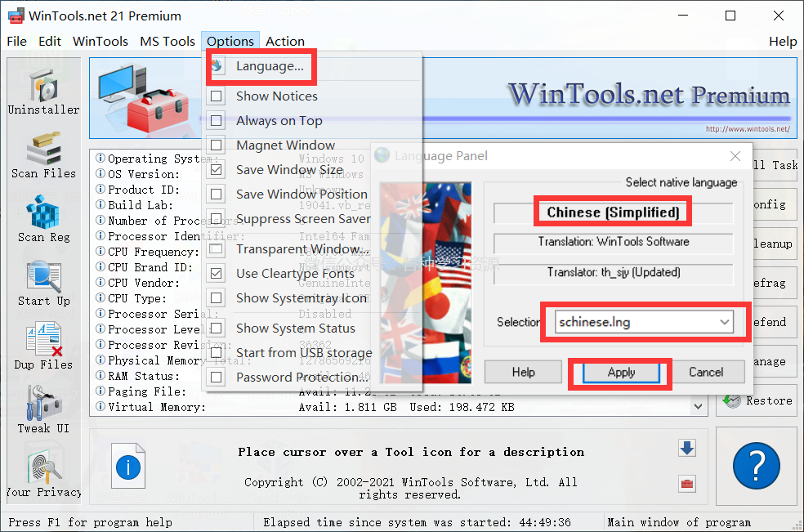
Task: Click the small red toolbox icon
Action: (x=687, y=483)
